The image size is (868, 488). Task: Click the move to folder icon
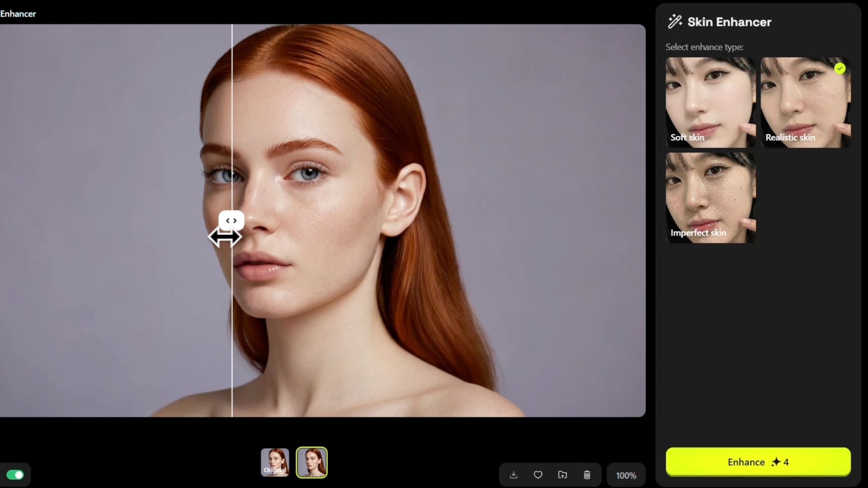(562, 475)
